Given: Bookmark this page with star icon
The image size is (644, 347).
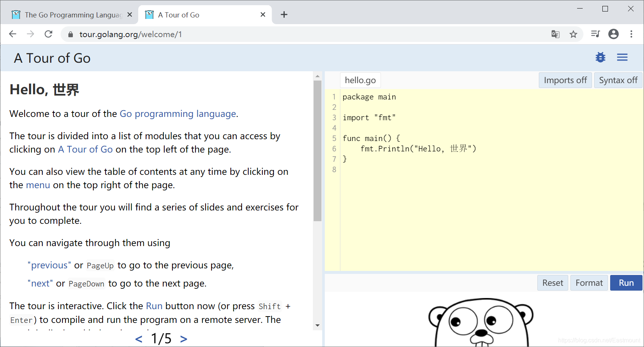Looking at the screenshot, I should point(573,34).
